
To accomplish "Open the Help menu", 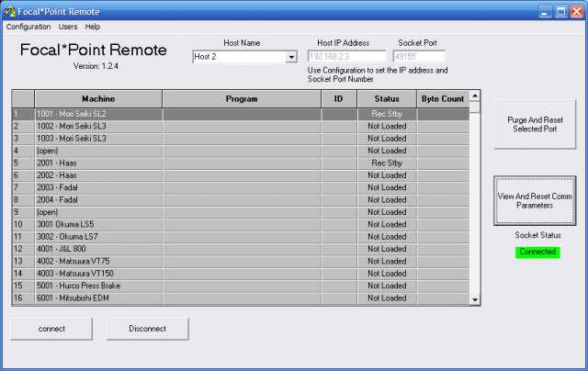I will pos(92,27).
